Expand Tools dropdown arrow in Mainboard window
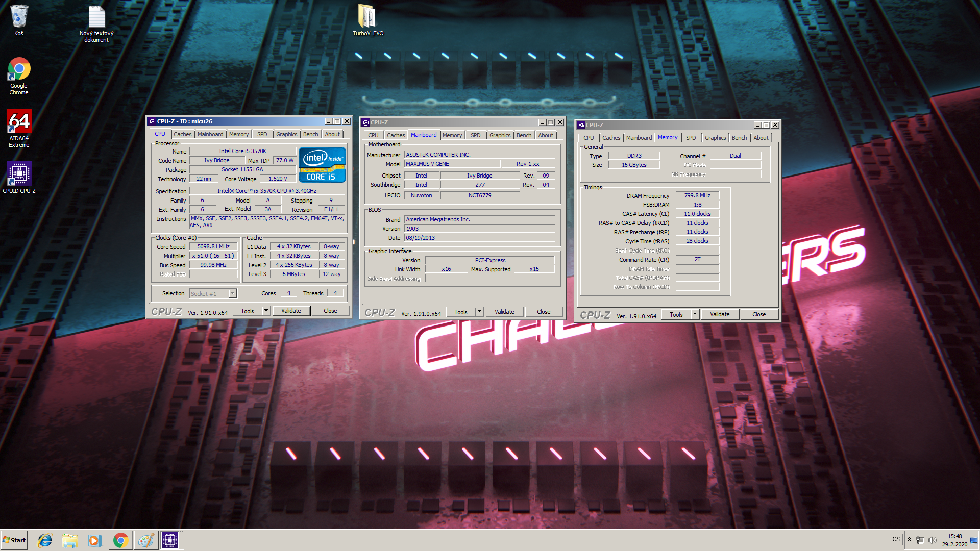Screen dimensions: 980x551 click(479, 312)
